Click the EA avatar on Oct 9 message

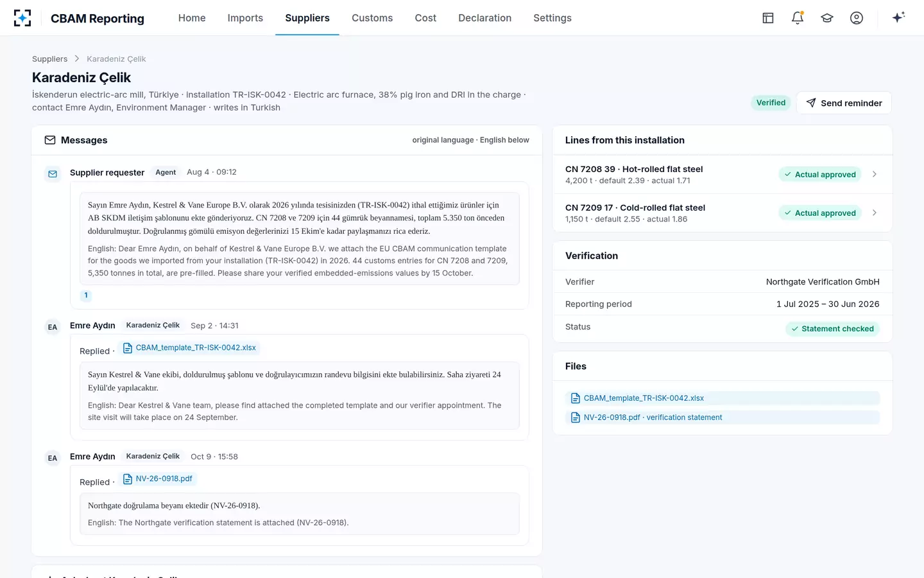[53, 458]
